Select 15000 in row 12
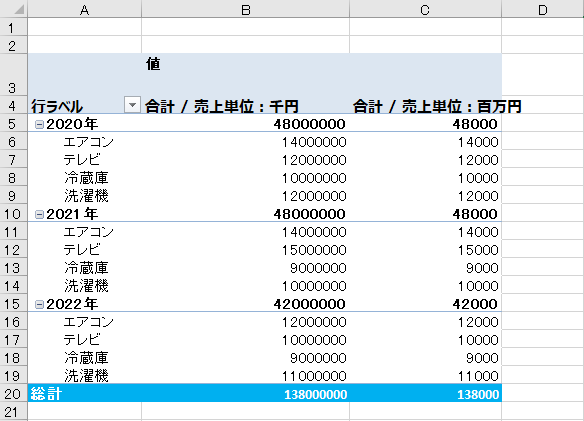 [x=425, y=250]
